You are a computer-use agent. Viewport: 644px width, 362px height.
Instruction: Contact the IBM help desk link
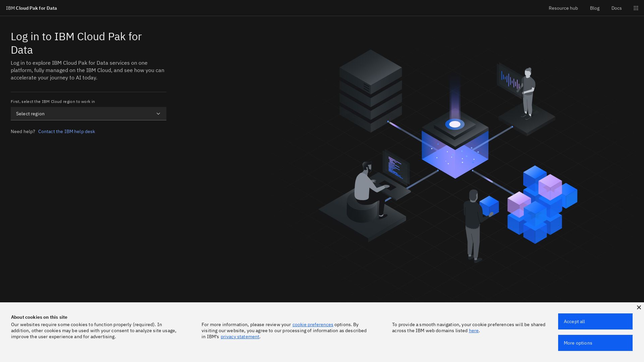pos(66,131)
